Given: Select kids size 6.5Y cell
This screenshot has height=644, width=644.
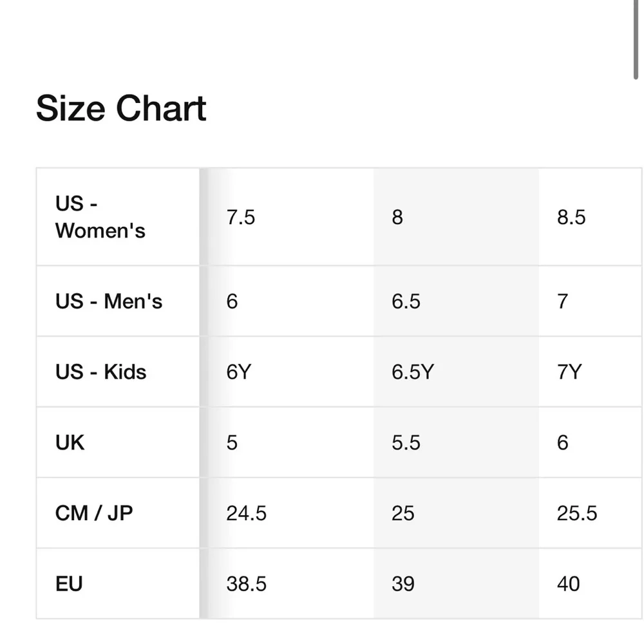Looking at the screenshot, I should pyautogui.click(x=413, y=372).
